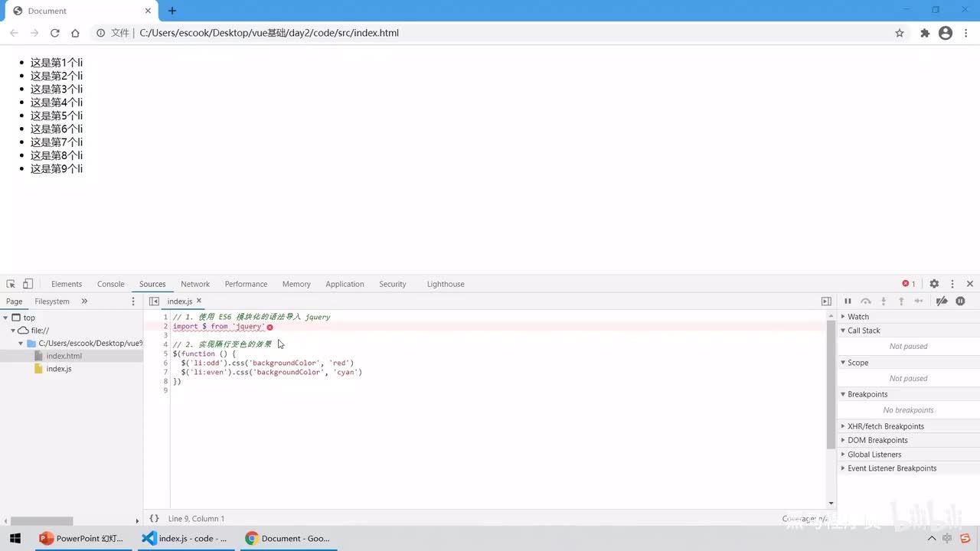Step over next function call

pyautogui.click(x=866, y=302)
